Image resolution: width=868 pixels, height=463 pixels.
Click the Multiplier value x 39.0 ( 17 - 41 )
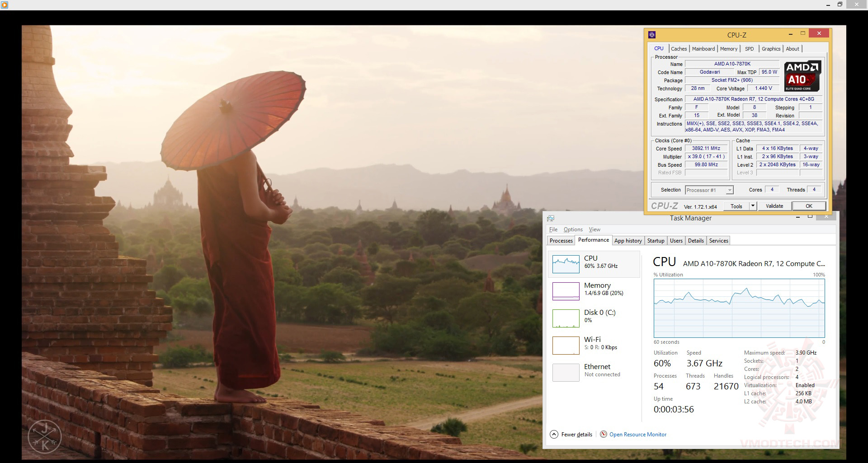[x=706, y=157]
